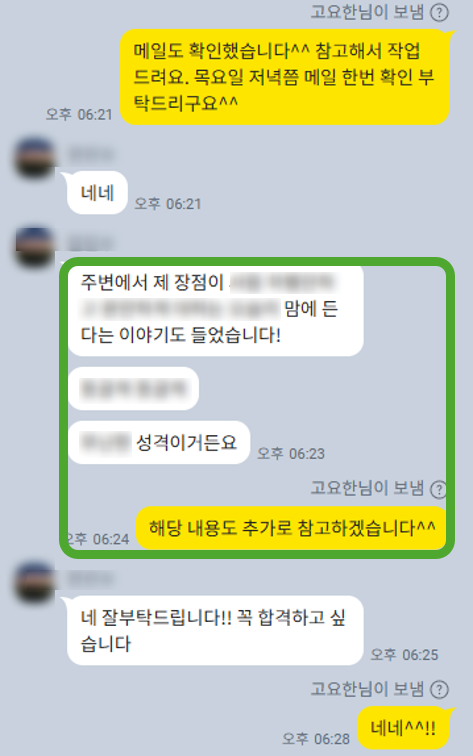
Task: Click the yellow 해당 내용도 추가로 참고하겠습니다 bubble
Action: pyautogui.click(x=292, y=528)
